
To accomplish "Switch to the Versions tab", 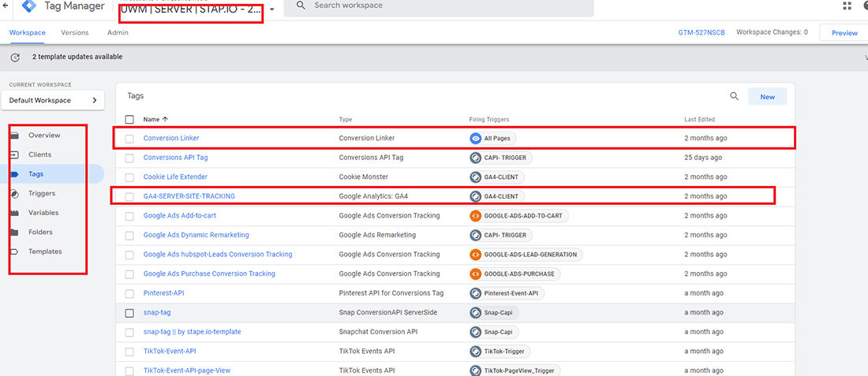I will (x=75, y=33).
